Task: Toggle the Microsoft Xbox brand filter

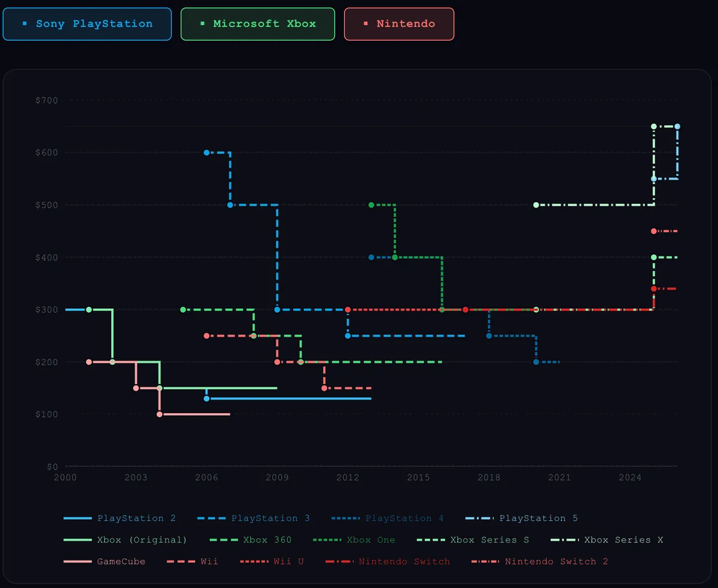Action: coord(257,24)
